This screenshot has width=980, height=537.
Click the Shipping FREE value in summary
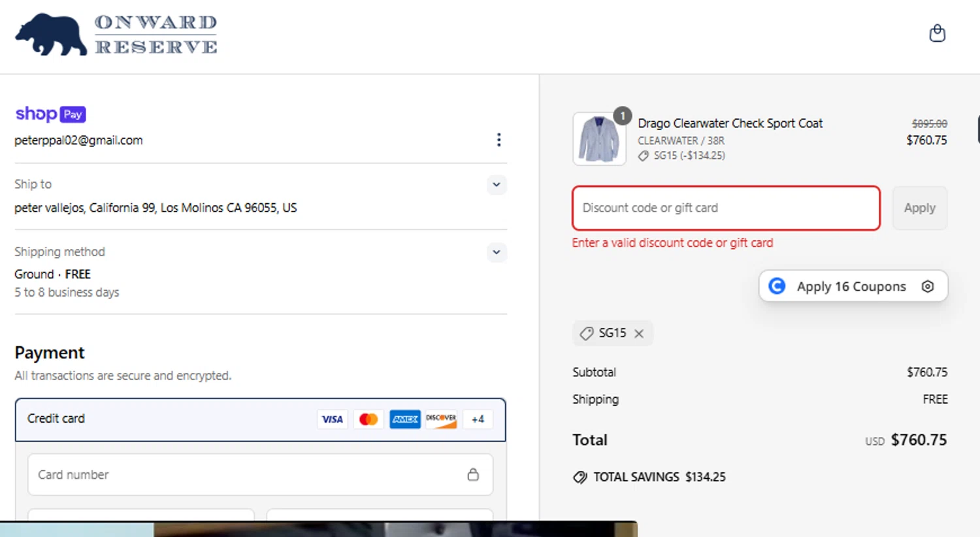935,399
